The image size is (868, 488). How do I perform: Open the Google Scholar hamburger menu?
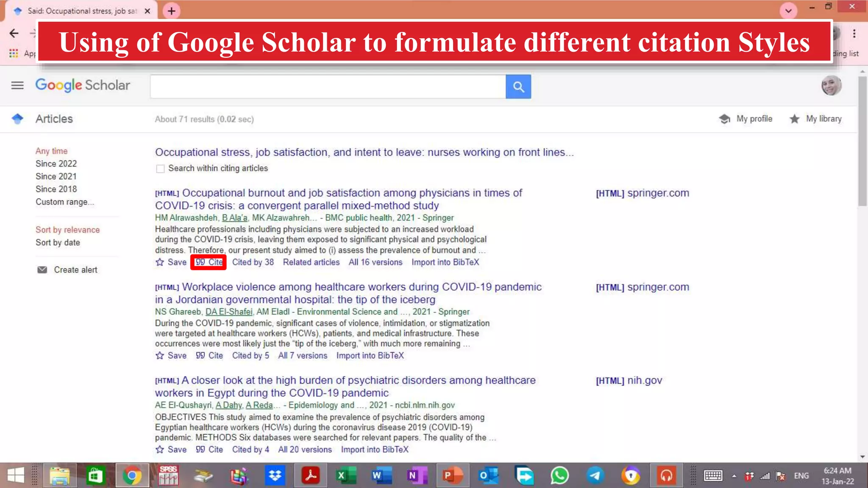tap(17, 86)
